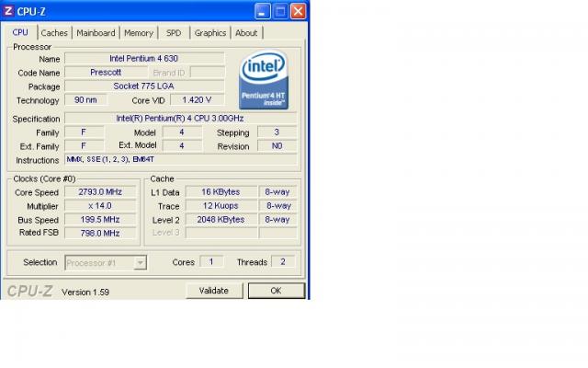Go to the Memory tab
The image size is (588, 368).
(139, 33)
